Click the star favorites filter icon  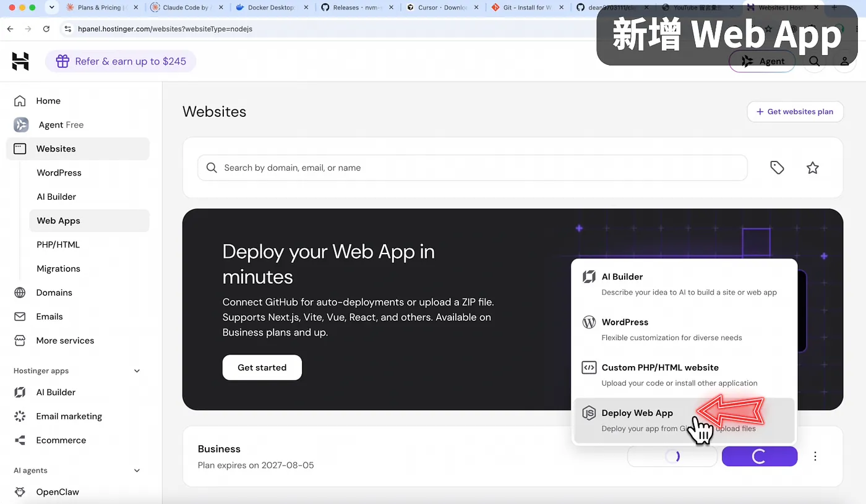coord(813,168)
